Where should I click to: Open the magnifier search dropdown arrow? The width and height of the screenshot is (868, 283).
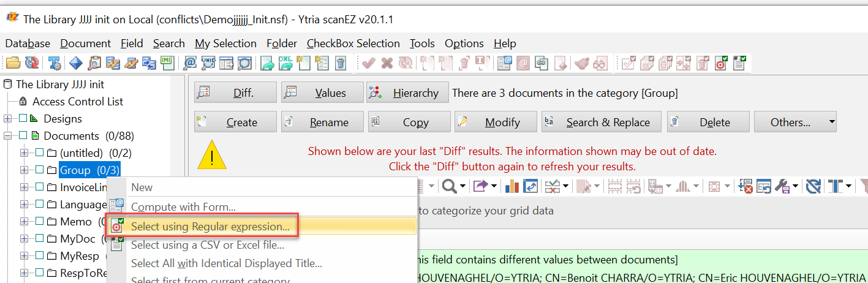click(462, 186)
